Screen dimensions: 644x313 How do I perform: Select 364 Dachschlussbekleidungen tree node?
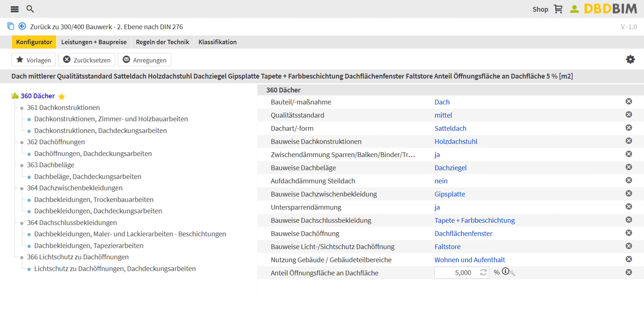pos(72,223)
